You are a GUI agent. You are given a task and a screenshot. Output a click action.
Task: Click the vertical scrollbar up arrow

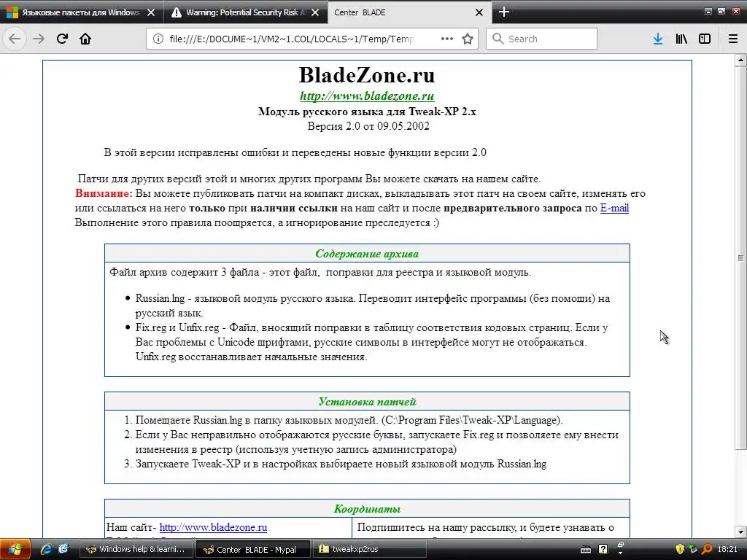click(x=740, y=61)
